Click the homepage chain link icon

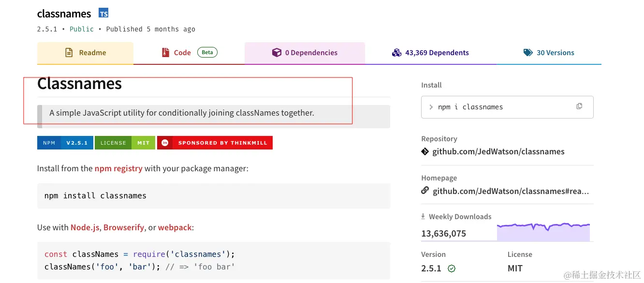425,191
